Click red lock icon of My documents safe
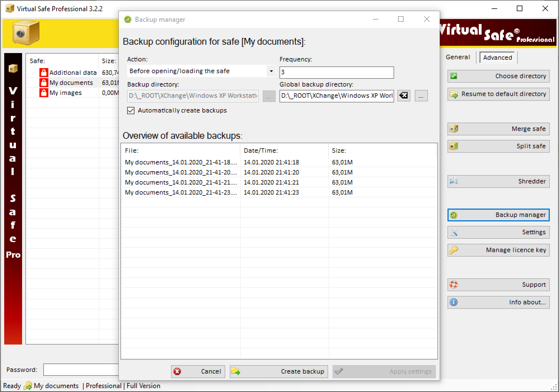This screenshot has height=392, width=559. click(x=44, y=83)
